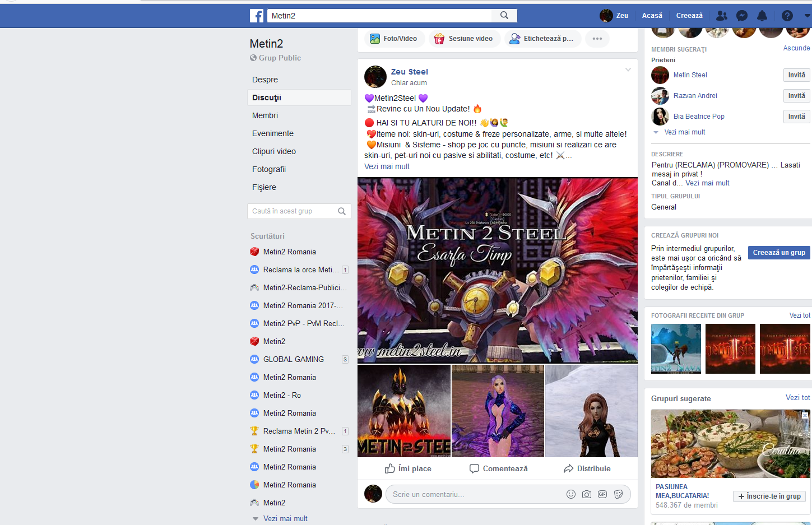Screen dimensions: 812x525
Task: Click Zeu Steel post author avatar
Action: coord(375,77)
